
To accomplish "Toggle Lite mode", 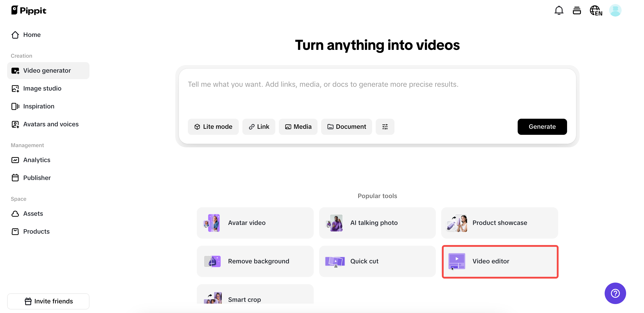I will (x=213, y=127).
